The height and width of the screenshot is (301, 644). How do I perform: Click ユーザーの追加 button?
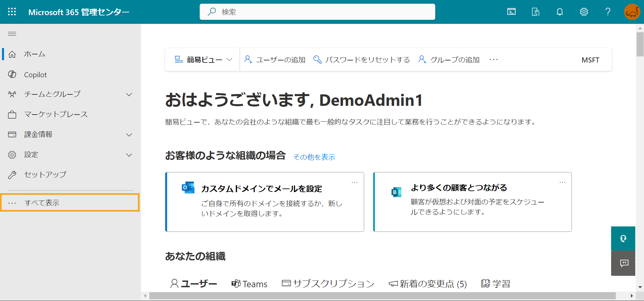pos(275,59)
